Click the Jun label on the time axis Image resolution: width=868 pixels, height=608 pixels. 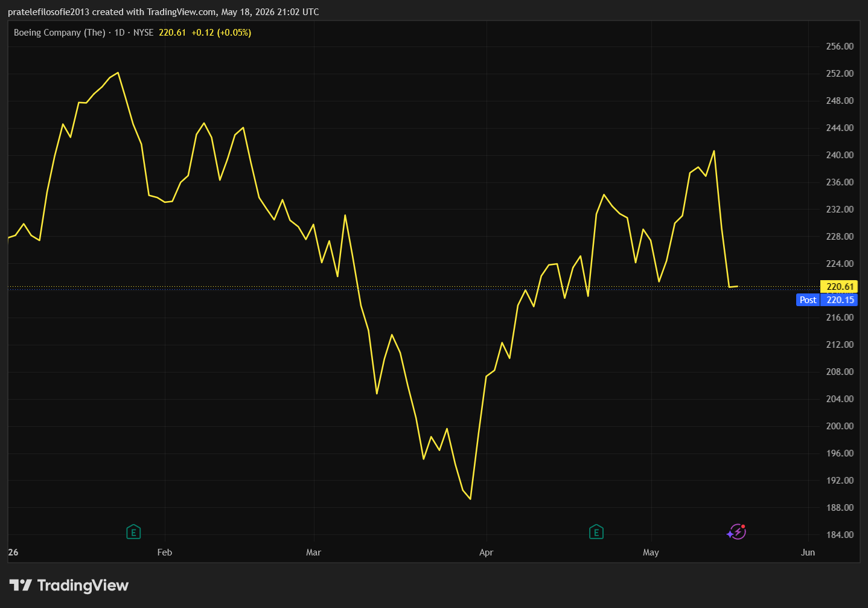808,552
